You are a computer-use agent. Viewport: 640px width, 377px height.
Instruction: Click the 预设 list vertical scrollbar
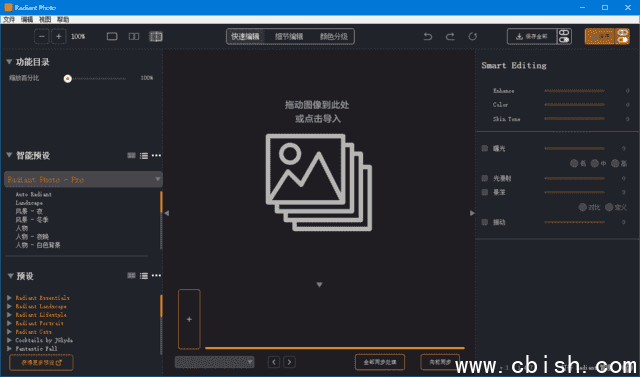coord(161,324)
